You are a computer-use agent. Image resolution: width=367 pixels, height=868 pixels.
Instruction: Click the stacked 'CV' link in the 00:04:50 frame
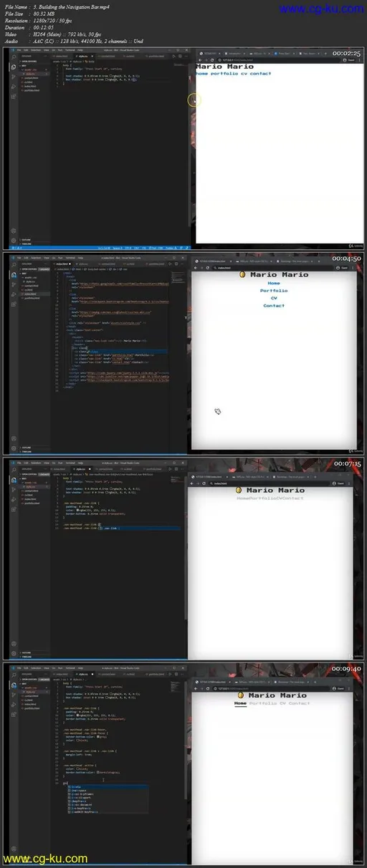pos(274,299)
